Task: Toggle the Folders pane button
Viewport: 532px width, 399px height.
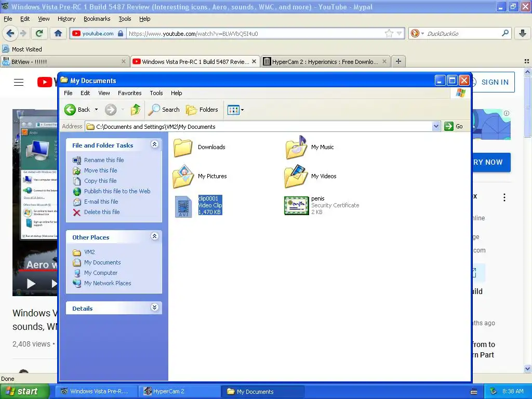Action: point(202,110)
